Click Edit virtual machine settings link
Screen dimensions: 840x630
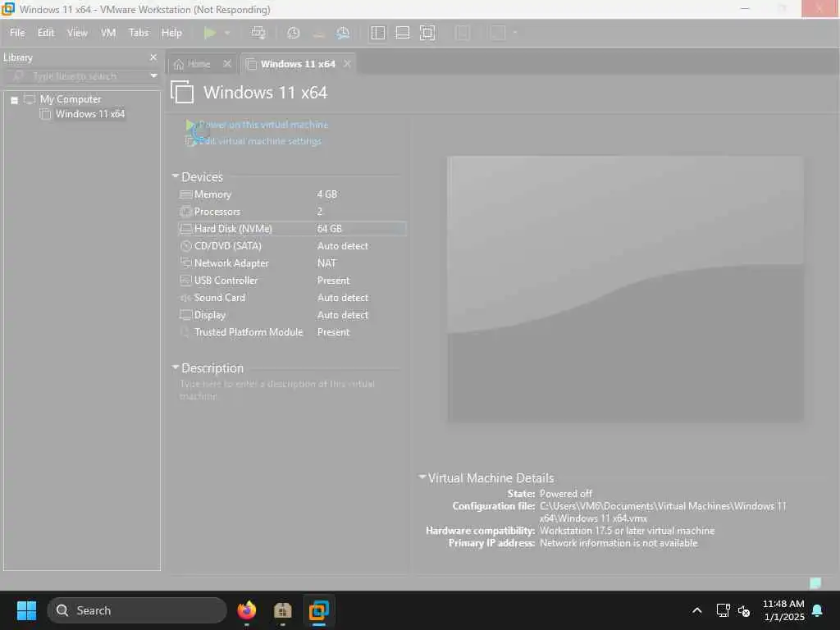pos(260,141)
